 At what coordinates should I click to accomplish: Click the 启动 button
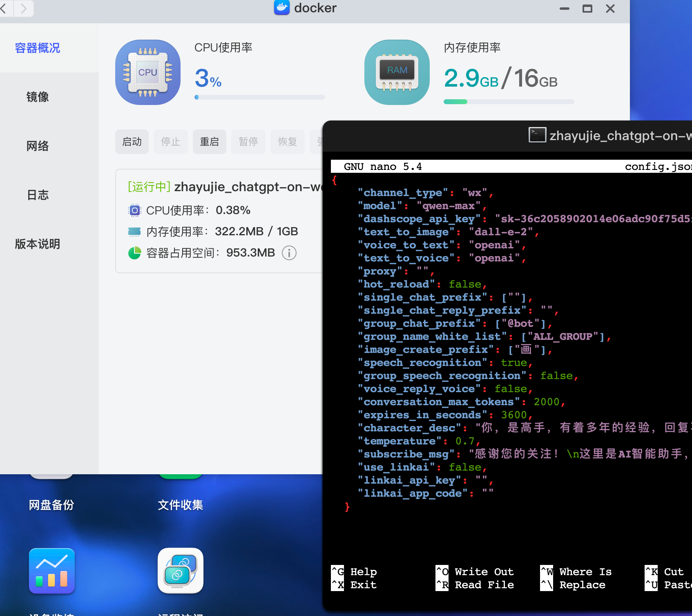point(132,142)
